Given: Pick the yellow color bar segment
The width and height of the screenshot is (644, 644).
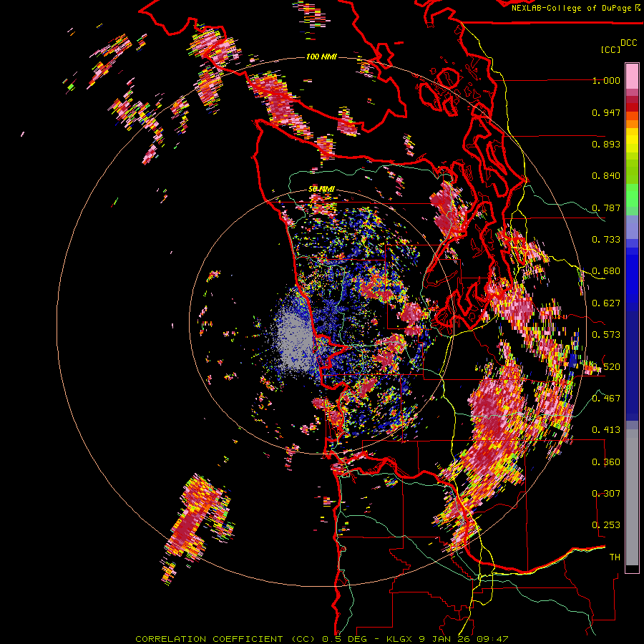Looking at the screenshot, I should coord(632,140).
